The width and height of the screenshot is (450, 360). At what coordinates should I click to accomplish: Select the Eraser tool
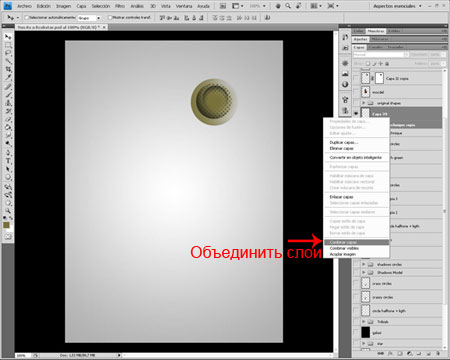8,119
